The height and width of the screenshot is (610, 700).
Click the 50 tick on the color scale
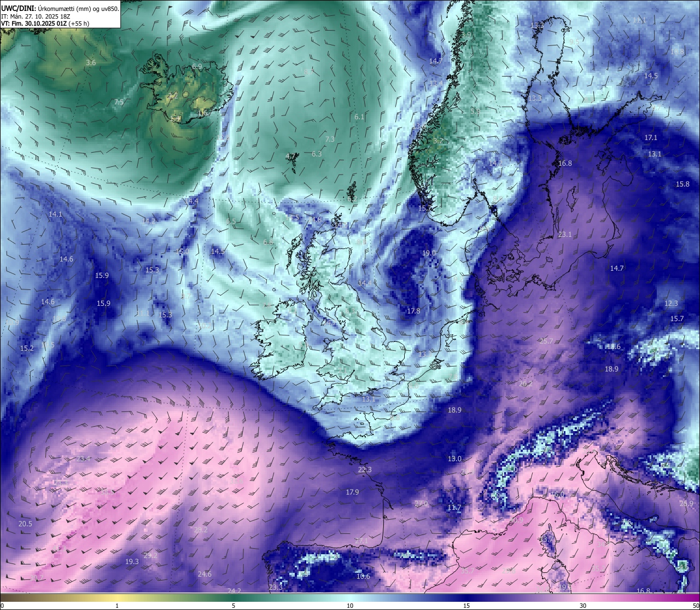696,606
